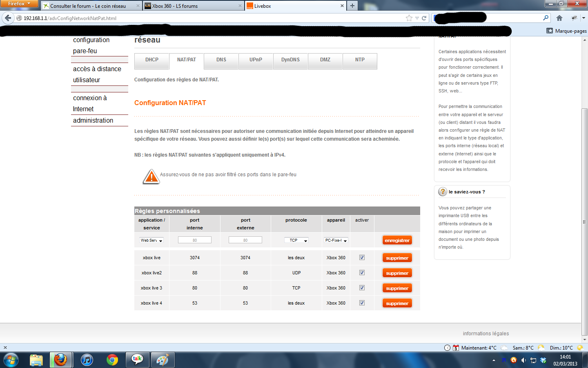
Task: Open the Firefox application menu
Action: pyautogui.click(x=19, y=4)
